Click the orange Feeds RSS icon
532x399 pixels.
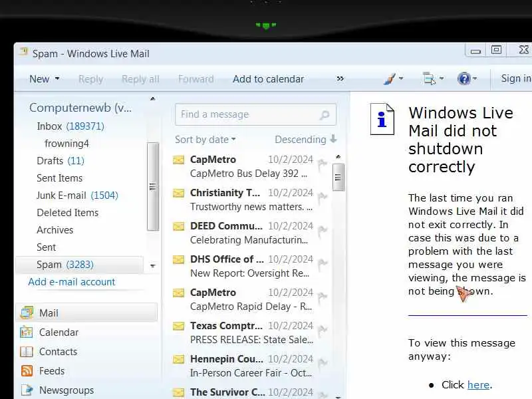(27, 371)
